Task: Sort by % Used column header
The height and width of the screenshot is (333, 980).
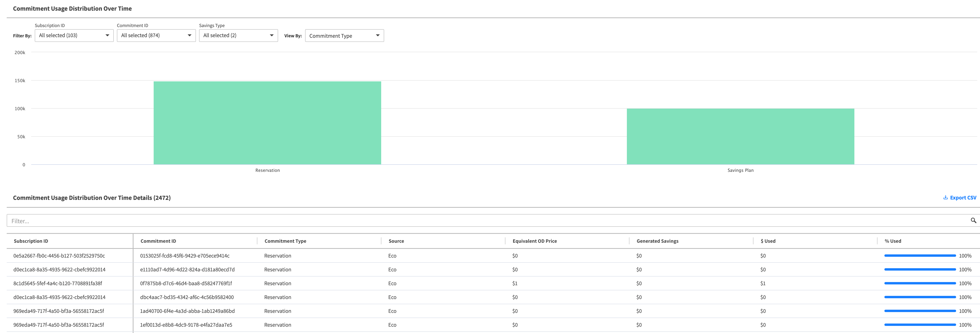Action: click(x=893, y=241)
